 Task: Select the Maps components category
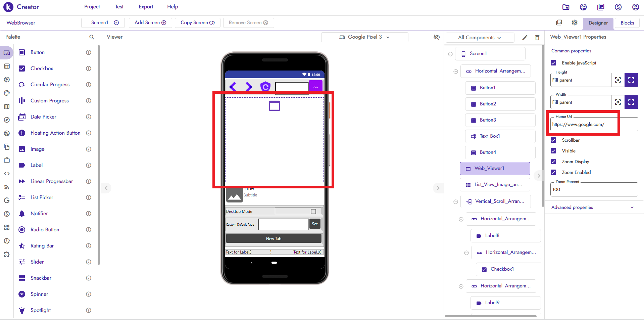click(7, 106)
